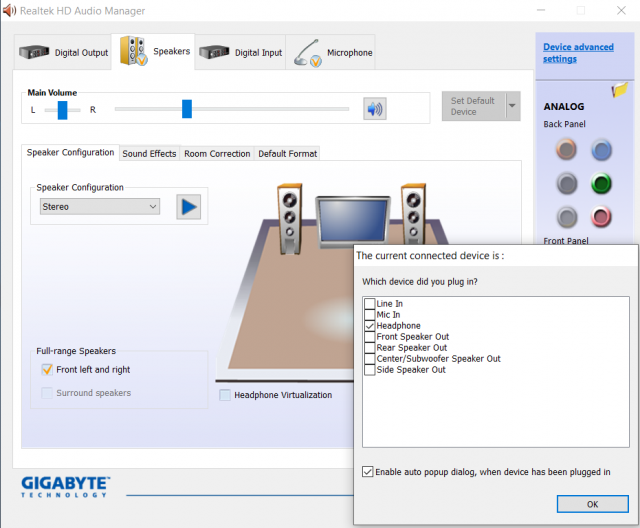
Task: Click the main volume slider handle
Action: [x=186, y=109]
